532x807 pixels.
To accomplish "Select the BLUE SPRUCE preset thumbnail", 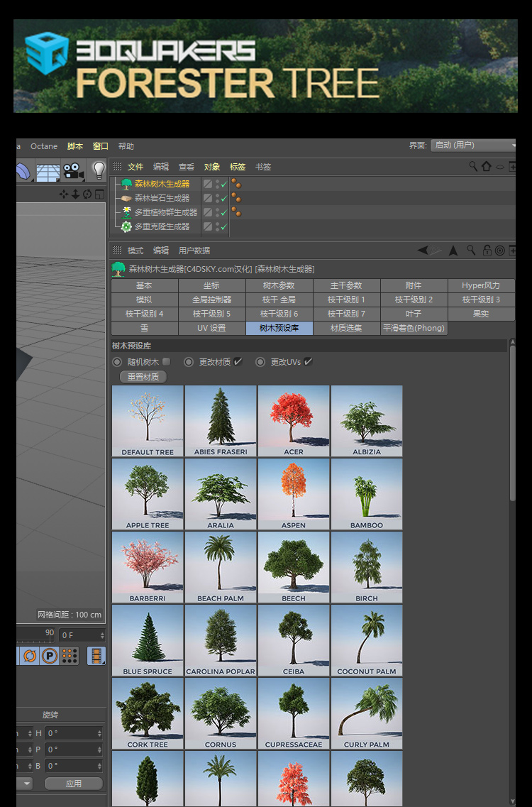I will (147, 640).
